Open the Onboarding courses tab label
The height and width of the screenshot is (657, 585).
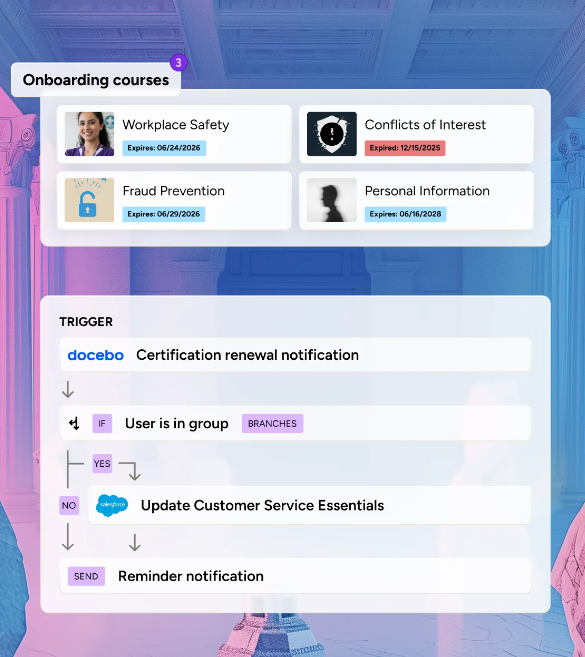96,80
